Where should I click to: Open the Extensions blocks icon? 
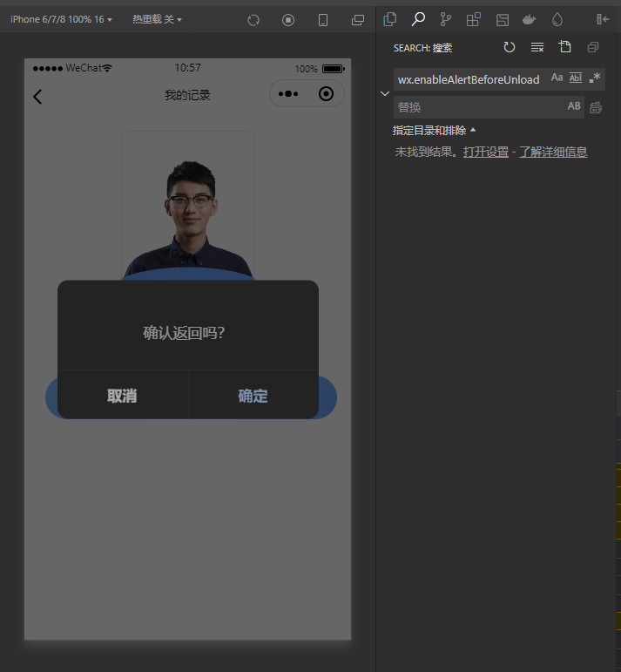tap(473, 19)
